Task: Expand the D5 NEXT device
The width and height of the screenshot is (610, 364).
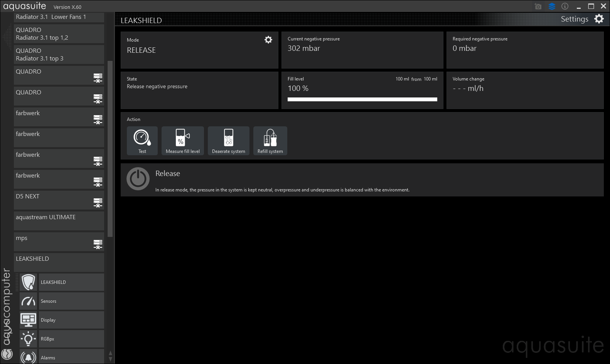Action: (x=59, y=200)
